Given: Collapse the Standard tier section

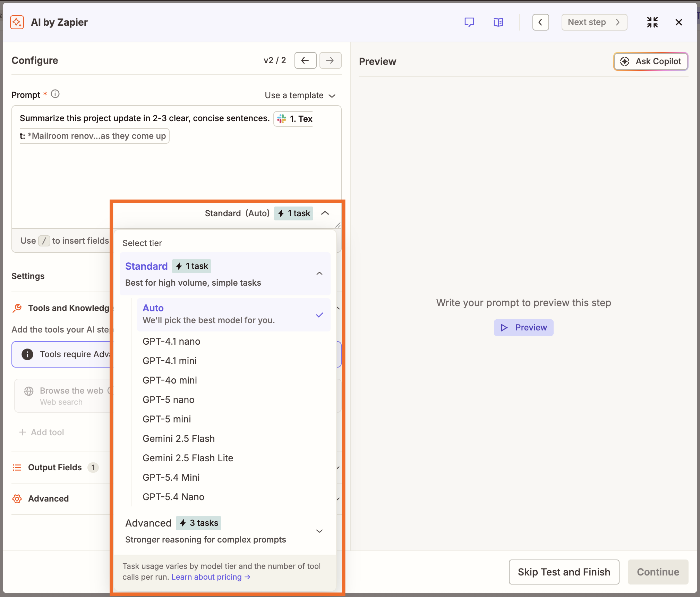Looking at the screenshot, I should tap(319, 274).
